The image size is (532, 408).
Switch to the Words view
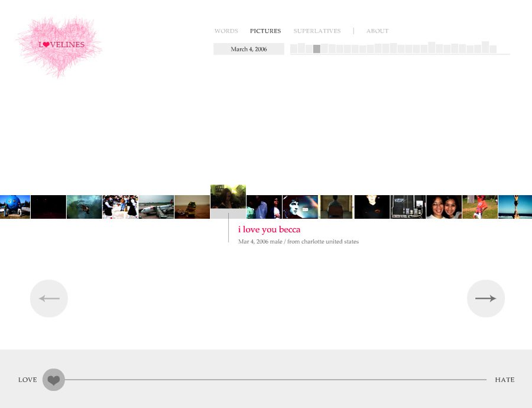tap(226, 31)
